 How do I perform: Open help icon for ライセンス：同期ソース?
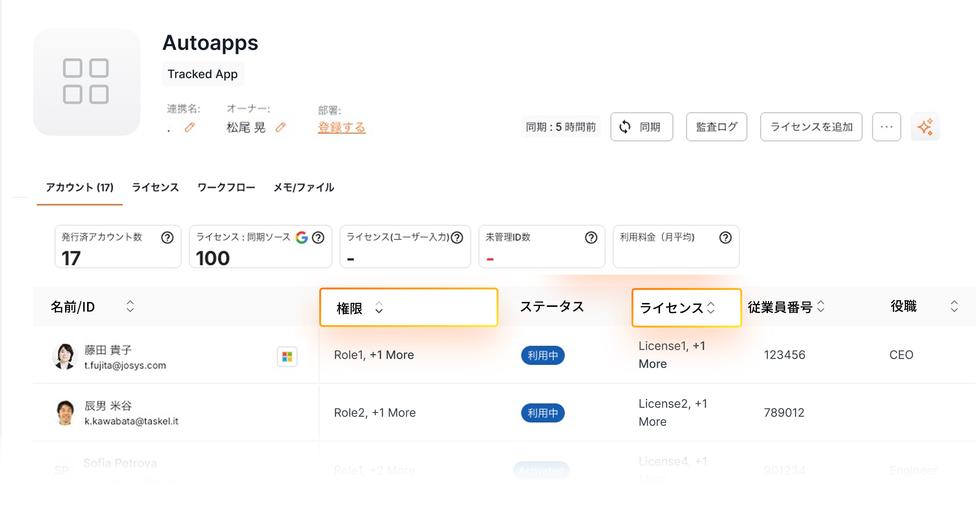pyautogui.click(x=318, y=237)
